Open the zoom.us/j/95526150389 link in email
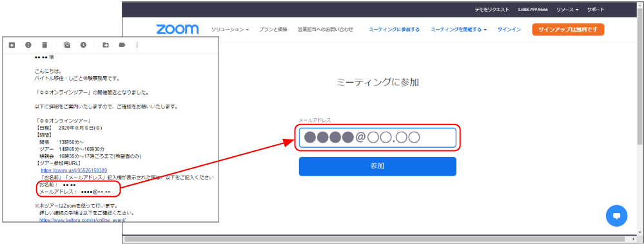This screenshot has width=644, height=244. pos(74,170)
